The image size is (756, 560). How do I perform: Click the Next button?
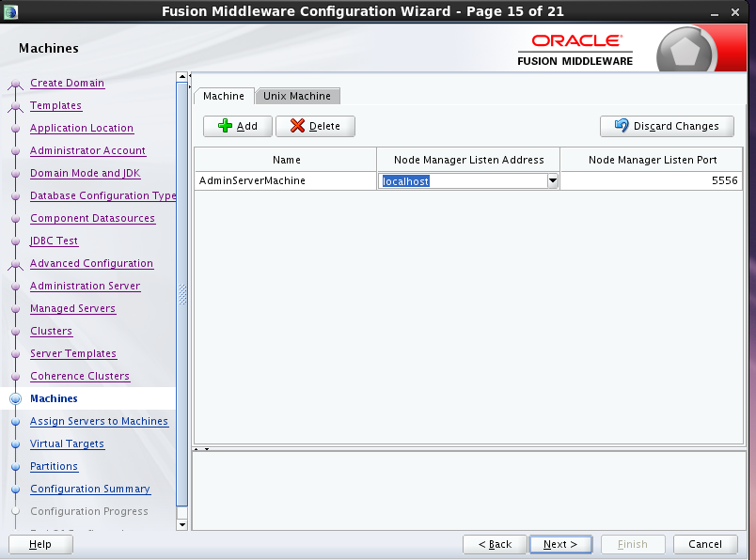pos(560,544)
